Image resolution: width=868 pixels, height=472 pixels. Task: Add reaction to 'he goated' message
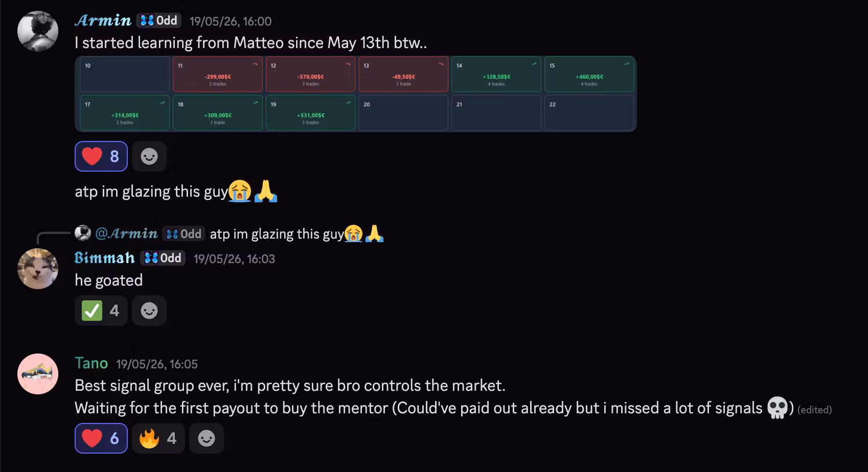[x=149, y=311]
